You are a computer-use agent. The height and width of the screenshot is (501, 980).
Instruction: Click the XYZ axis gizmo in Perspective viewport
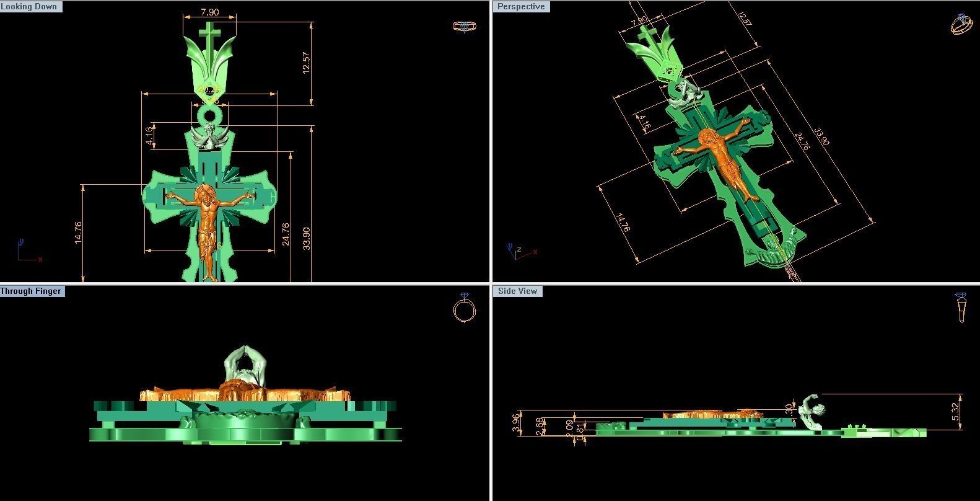tap(522, 252)
